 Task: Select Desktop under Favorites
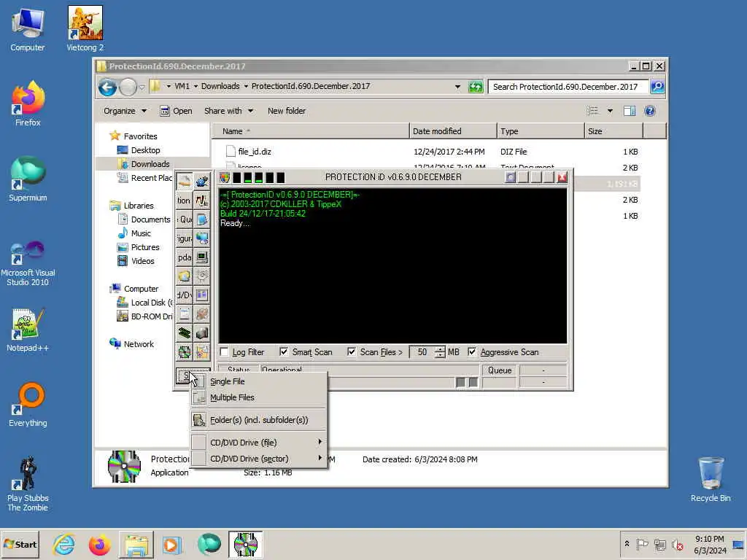tap(145, 150)
